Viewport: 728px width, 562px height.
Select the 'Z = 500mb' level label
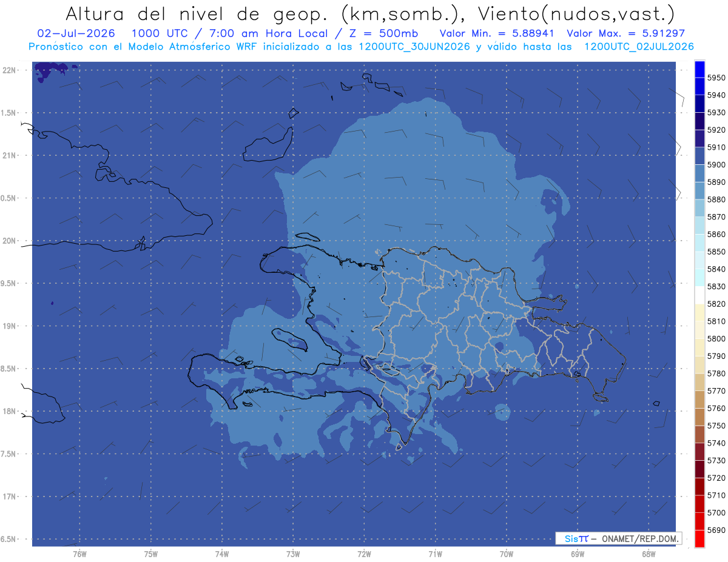[383, 33]
